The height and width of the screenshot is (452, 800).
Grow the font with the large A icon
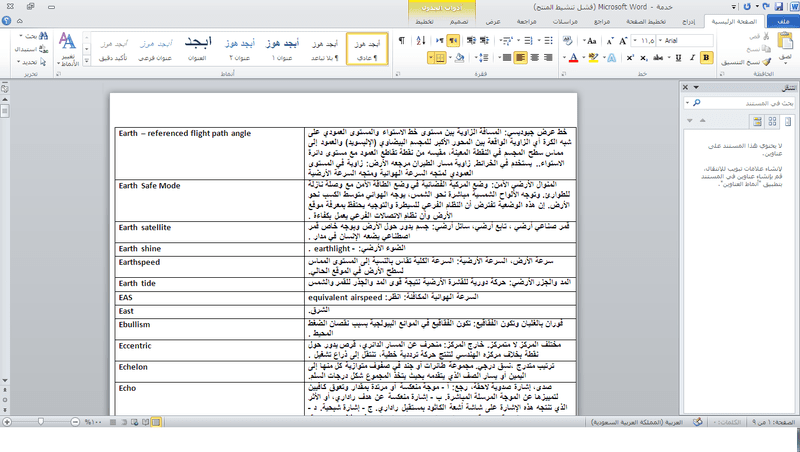623,41
